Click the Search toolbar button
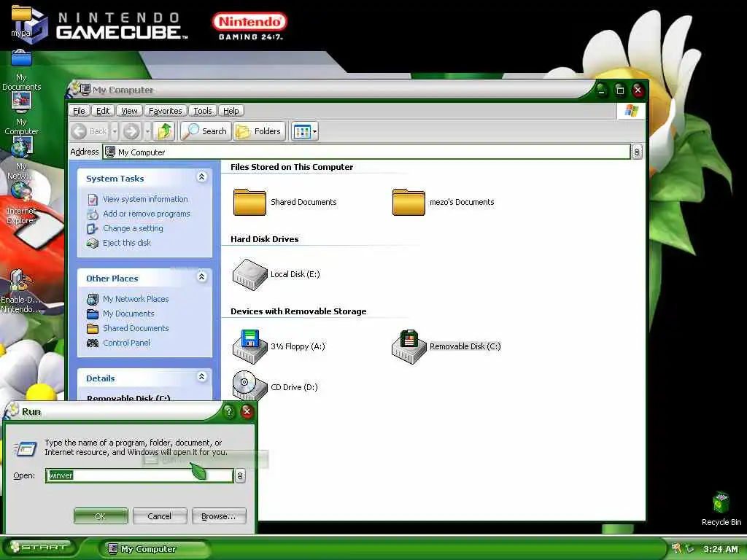 tap(206, 131)
